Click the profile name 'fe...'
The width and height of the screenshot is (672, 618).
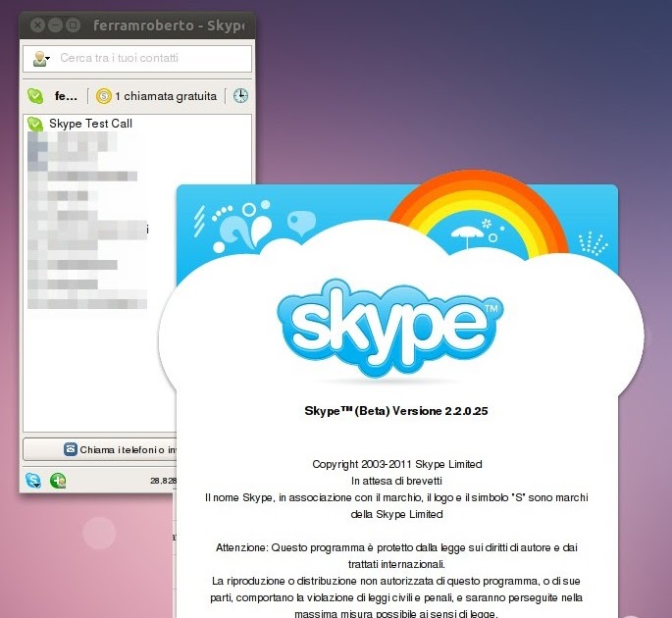coord(66,96)
